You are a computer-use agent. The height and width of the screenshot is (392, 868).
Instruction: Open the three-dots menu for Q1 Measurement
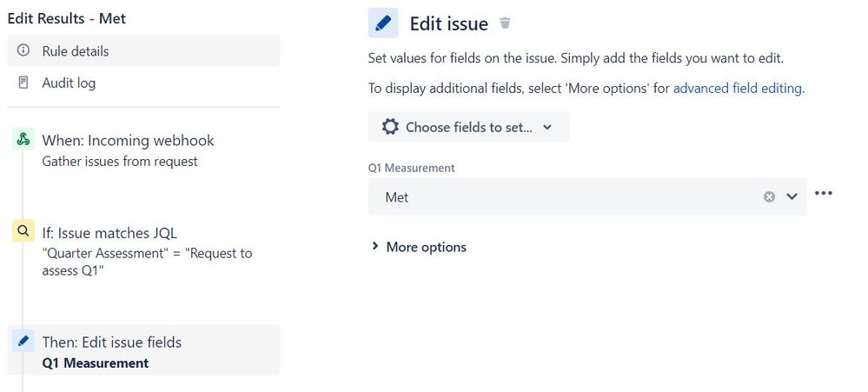(x=824, y=193)
